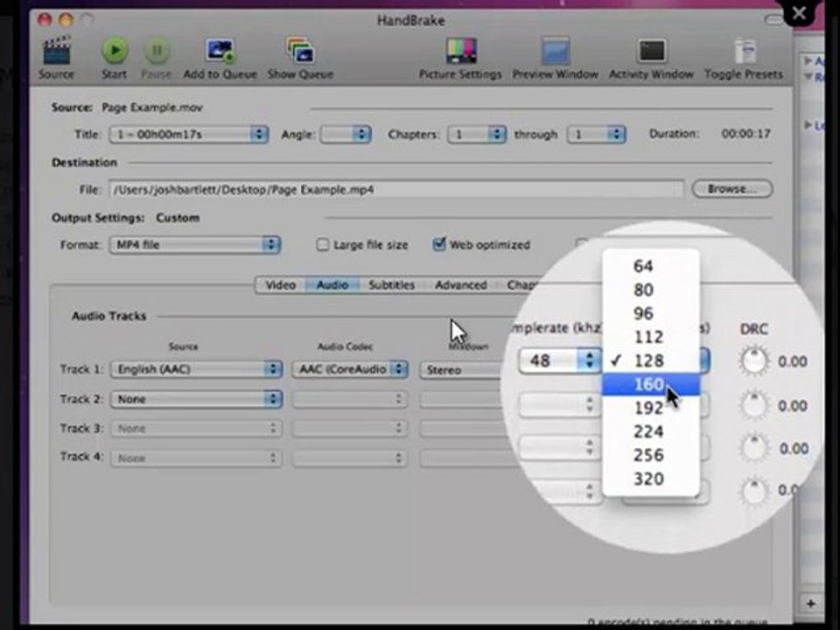The height and width of the screenshot is (630, 840).
Task: Open Track 2 source dropdown showing None
Action: 196,399
